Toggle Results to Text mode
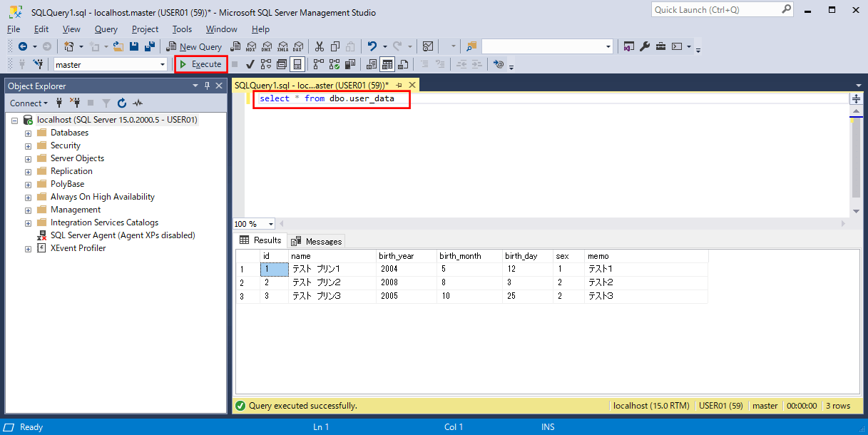Screen dimensions: 868x435 371,64
